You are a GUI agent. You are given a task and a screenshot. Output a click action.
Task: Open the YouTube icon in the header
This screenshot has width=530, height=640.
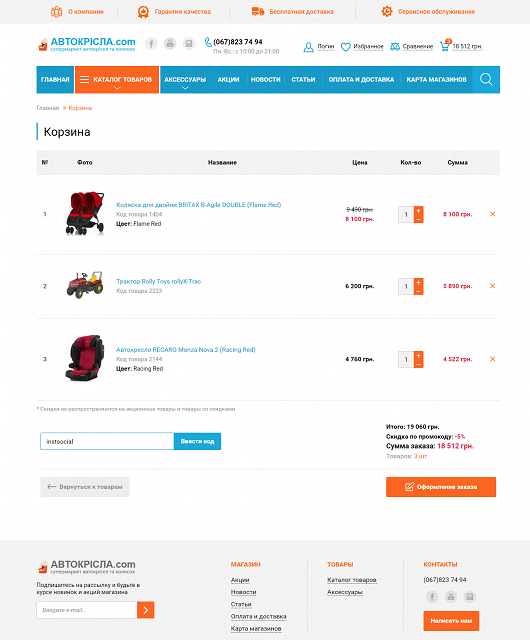pos(170,43)
